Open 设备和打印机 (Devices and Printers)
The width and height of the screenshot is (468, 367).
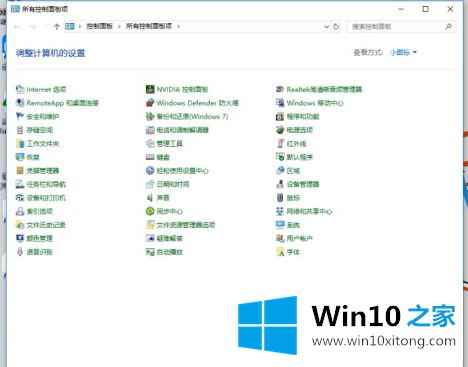(41, 198)
